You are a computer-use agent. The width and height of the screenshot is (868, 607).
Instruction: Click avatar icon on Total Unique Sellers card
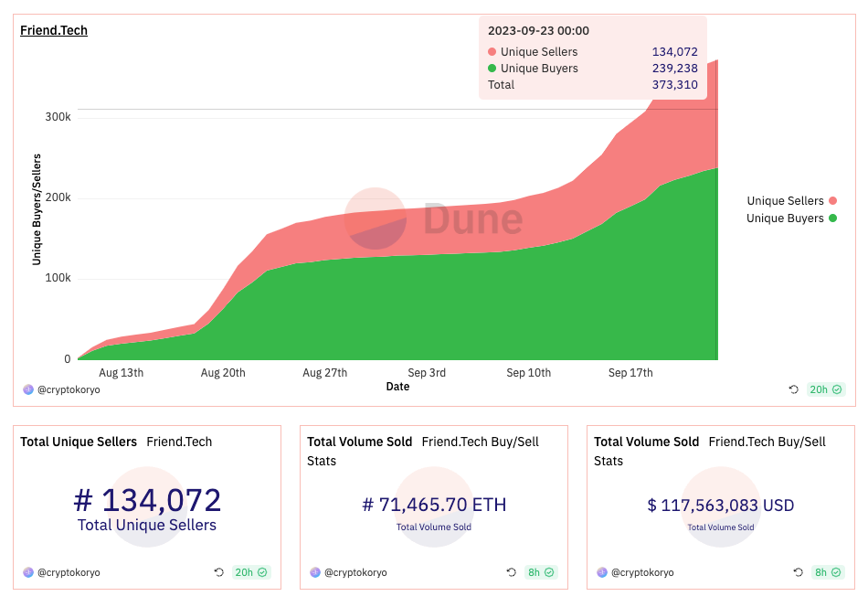click(x=28, y=572)
